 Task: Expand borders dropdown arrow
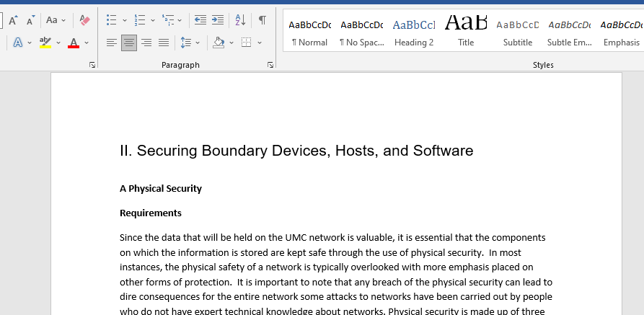259,43
